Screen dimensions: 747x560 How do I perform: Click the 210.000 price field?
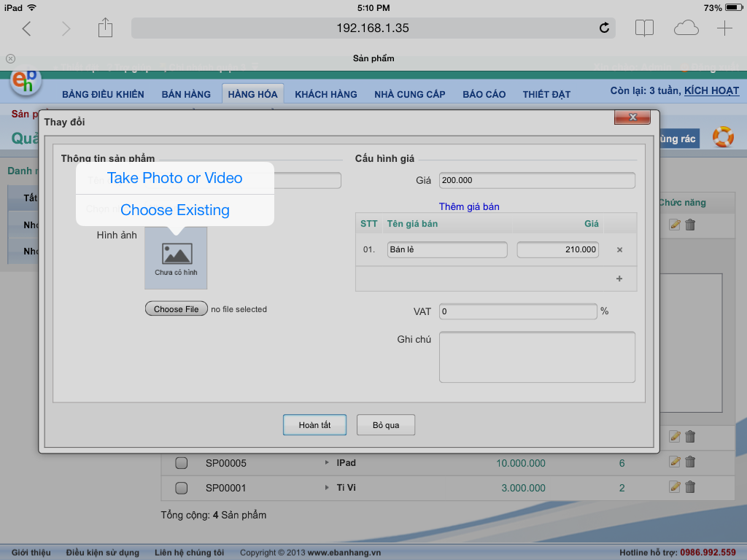[558, 249]
